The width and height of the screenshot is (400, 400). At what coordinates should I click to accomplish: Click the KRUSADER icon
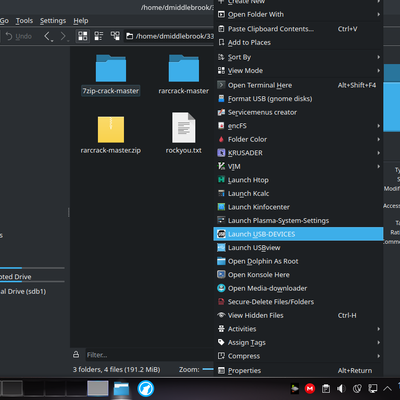coord(221,153)
